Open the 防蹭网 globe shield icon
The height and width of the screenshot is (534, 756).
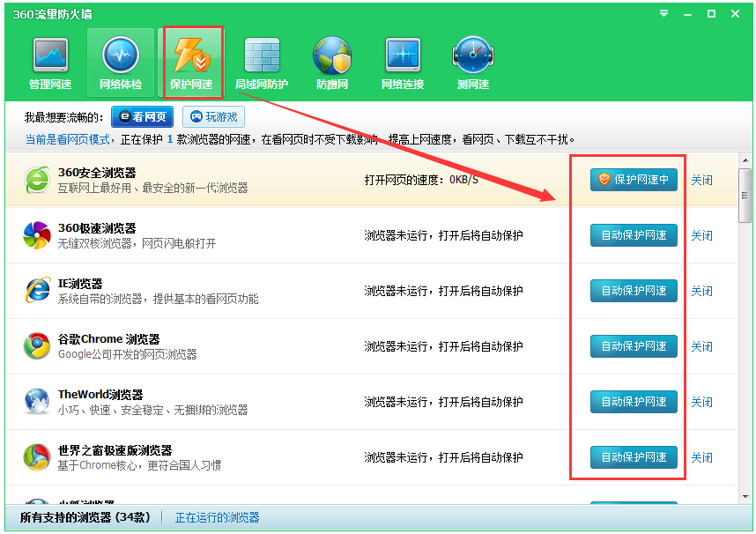click(332, 63)
